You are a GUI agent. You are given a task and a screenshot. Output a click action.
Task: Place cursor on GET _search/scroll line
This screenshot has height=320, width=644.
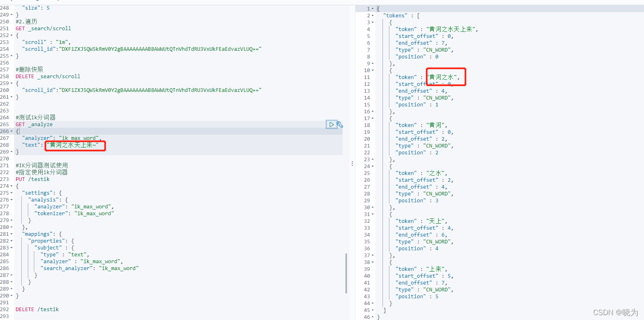coord(43,29)
